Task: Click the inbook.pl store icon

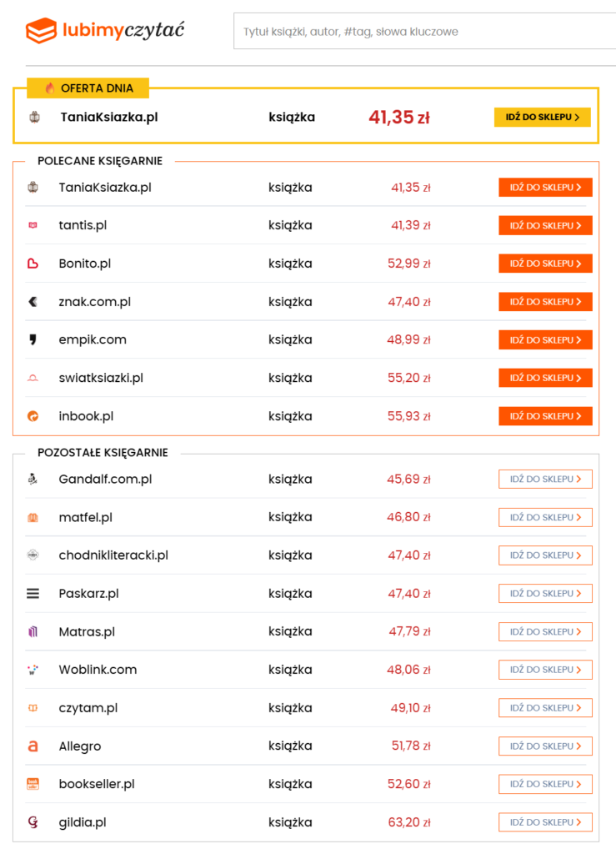Action: (x=33, y=416)
